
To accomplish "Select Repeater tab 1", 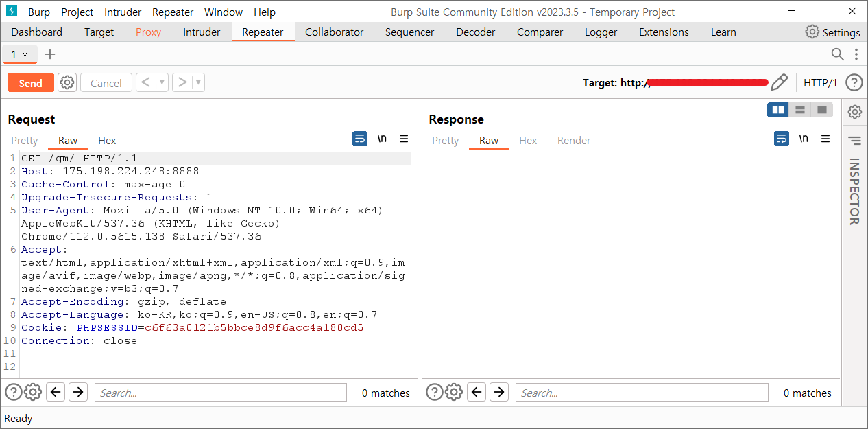I will pyautogui.click(x=14, y=54).
